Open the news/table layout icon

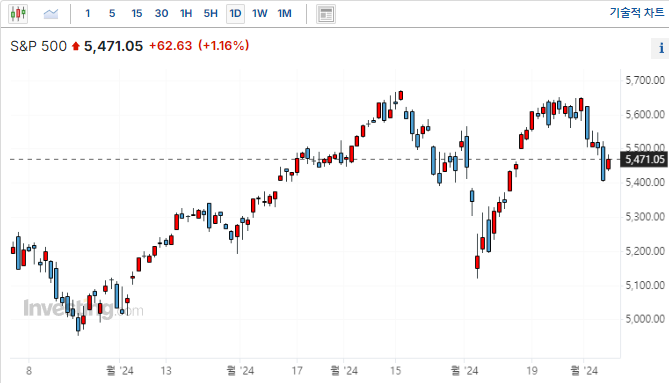(x=326, y=14)
